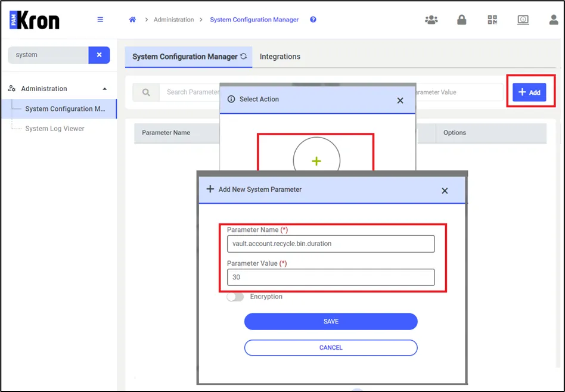Open the user groups icon in header
This screenshot has height=392, width=565.
tap(431, 20)
